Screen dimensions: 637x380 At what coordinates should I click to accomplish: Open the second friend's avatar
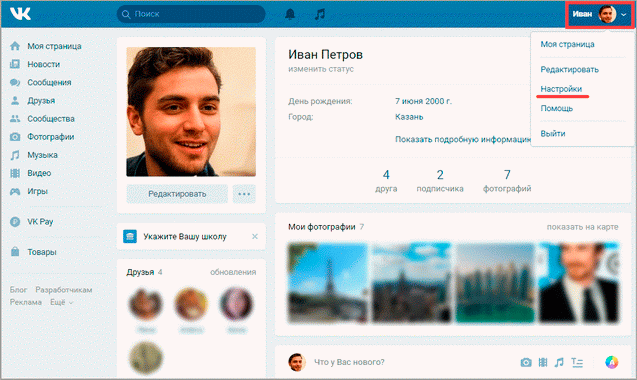coord(191,304)
